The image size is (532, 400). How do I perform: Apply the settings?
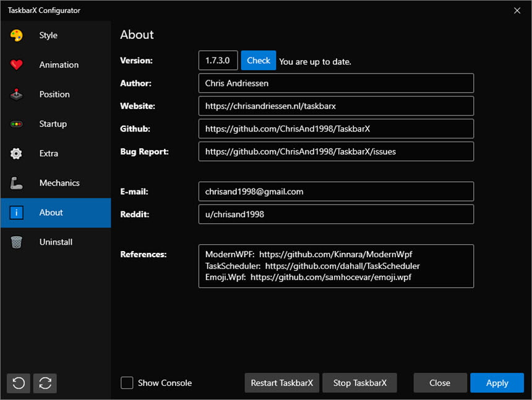click(x=497, y=383)
